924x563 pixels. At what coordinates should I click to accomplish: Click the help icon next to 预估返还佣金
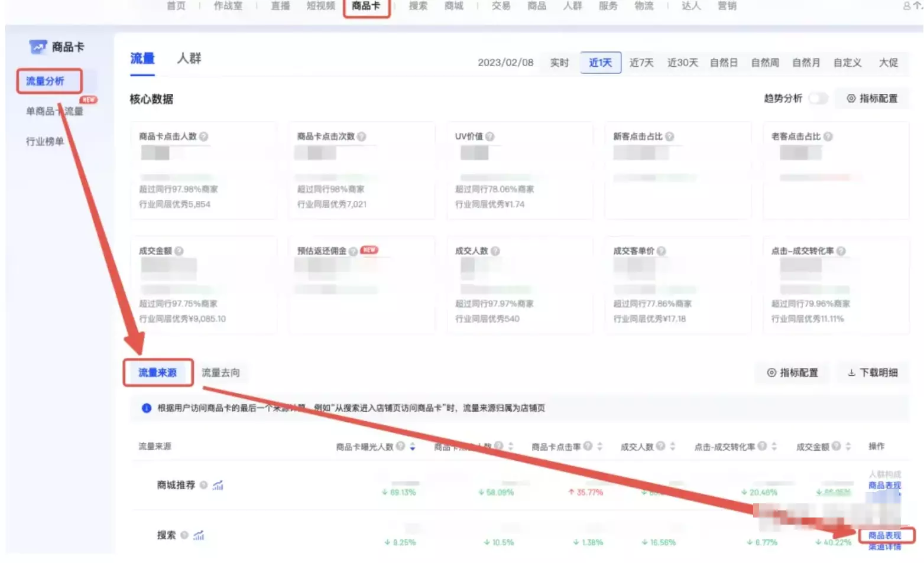click(353, 251)
